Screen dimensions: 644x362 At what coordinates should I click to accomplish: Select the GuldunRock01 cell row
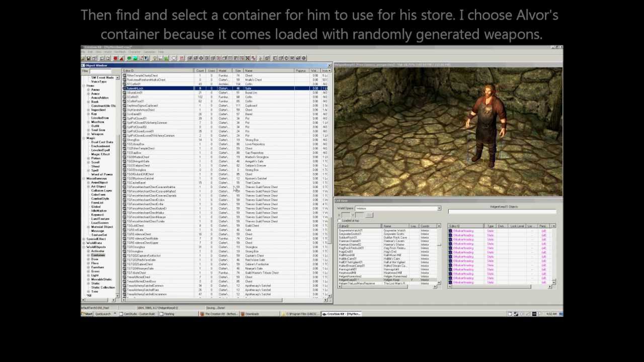387,237
